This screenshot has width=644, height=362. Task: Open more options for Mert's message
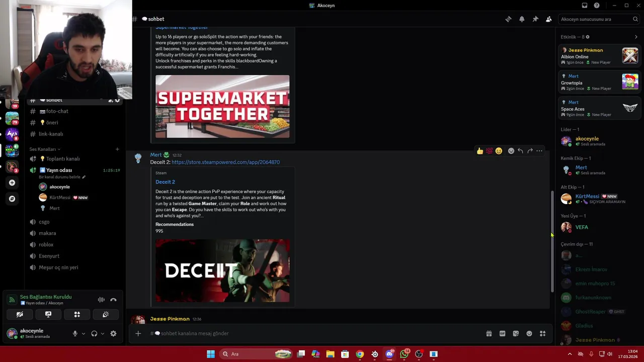pyautogui.click(x=539, y=151)
